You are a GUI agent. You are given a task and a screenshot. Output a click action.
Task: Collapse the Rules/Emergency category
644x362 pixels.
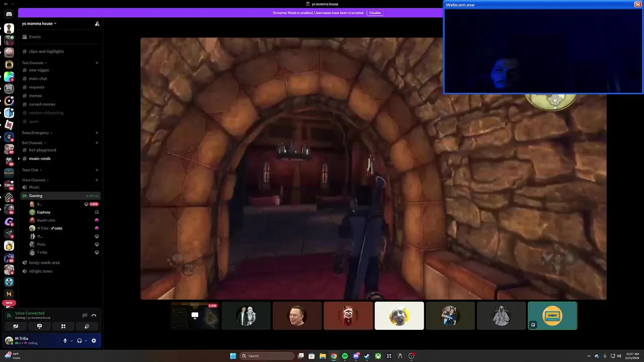point(37,133)
